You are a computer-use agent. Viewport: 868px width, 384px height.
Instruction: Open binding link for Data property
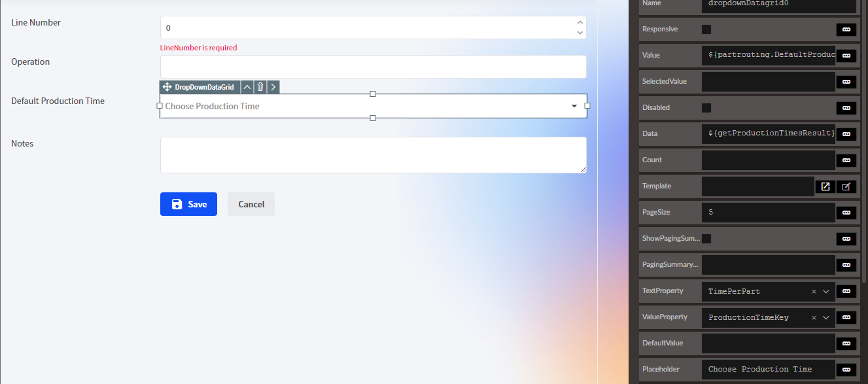(846, 134)
